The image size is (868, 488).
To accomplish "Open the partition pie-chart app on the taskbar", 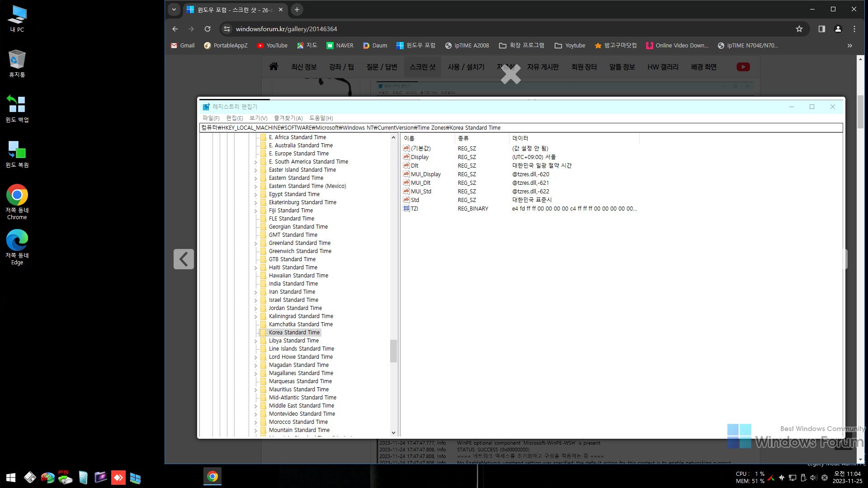I will pyautogui.click(x=47, y=478).
